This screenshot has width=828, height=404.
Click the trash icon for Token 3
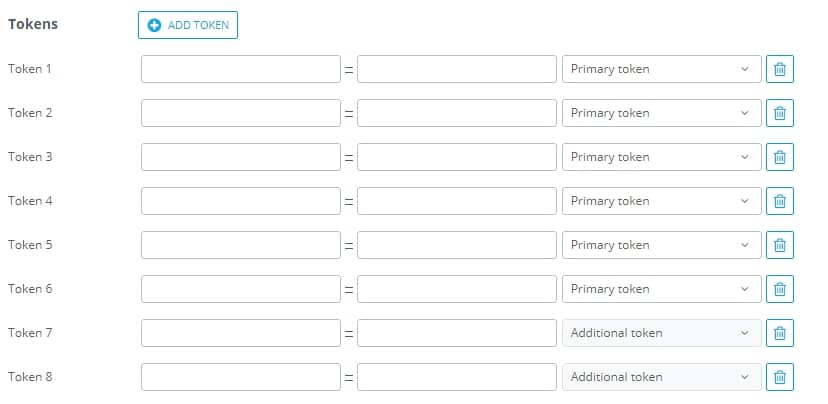pos(779,157)
